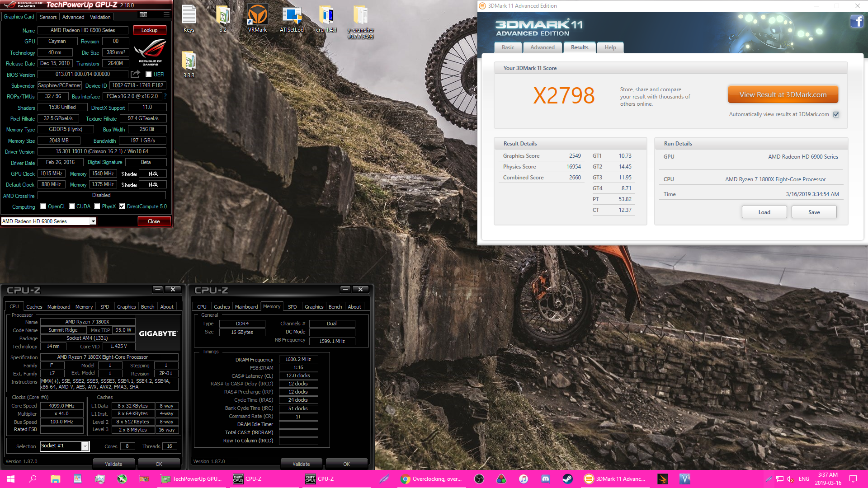Open SPD tab in right CPU-Z
This screenshot has height=488, width=868.
(x=292, y=307)
